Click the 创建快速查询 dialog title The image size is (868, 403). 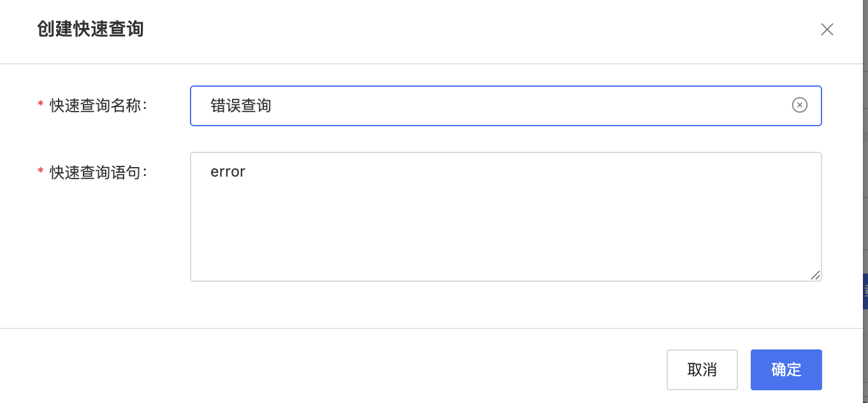coord(90,29)
